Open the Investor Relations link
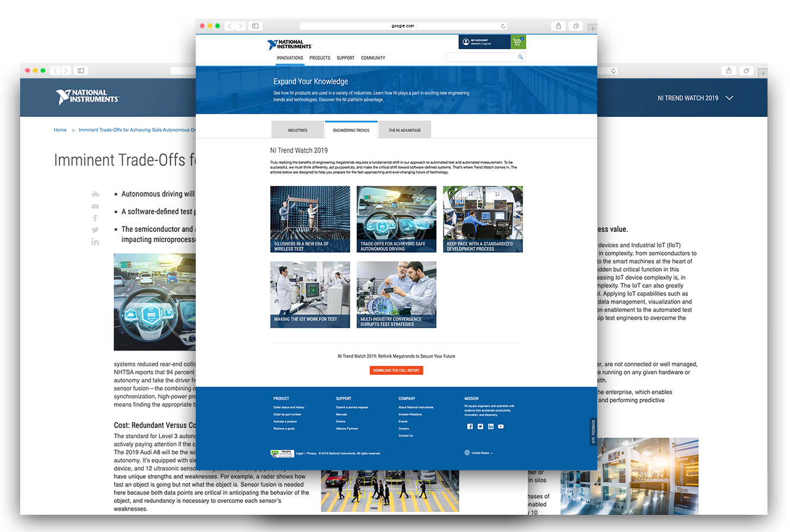 point(410,415)
